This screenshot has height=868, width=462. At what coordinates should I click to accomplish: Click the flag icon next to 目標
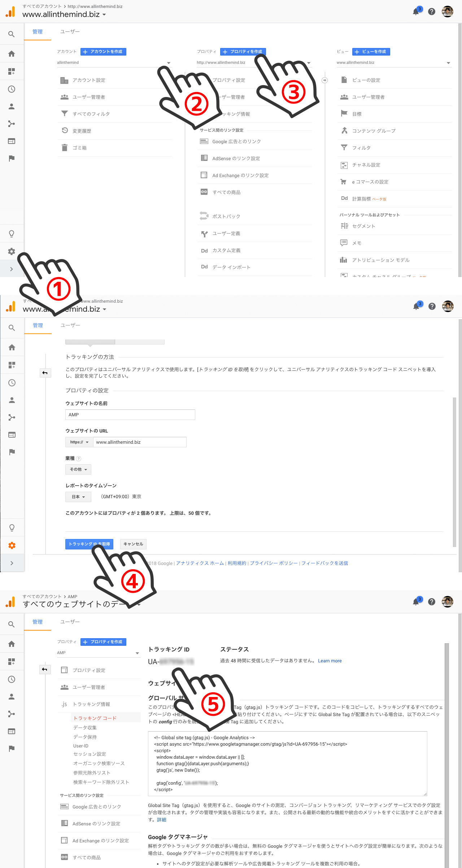pos(344,114)
